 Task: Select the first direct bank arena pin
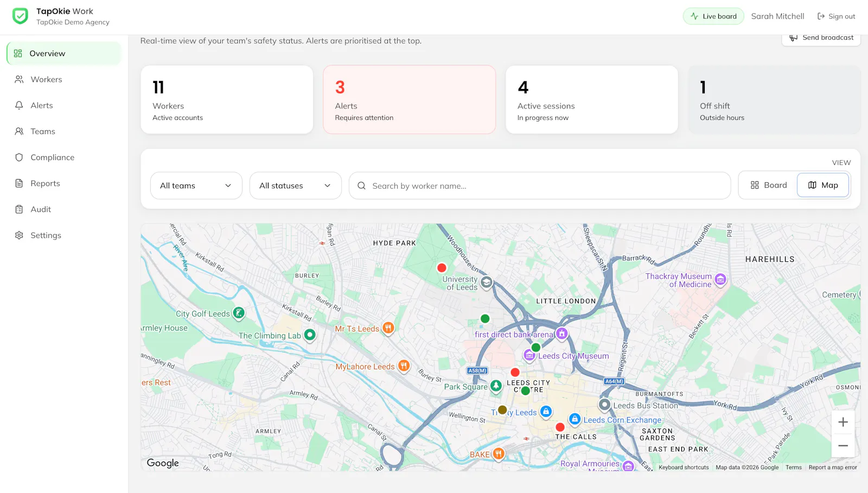562,334
